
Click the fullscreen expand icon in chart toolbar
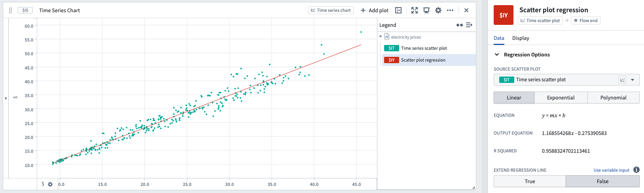[x=414, y=10]
